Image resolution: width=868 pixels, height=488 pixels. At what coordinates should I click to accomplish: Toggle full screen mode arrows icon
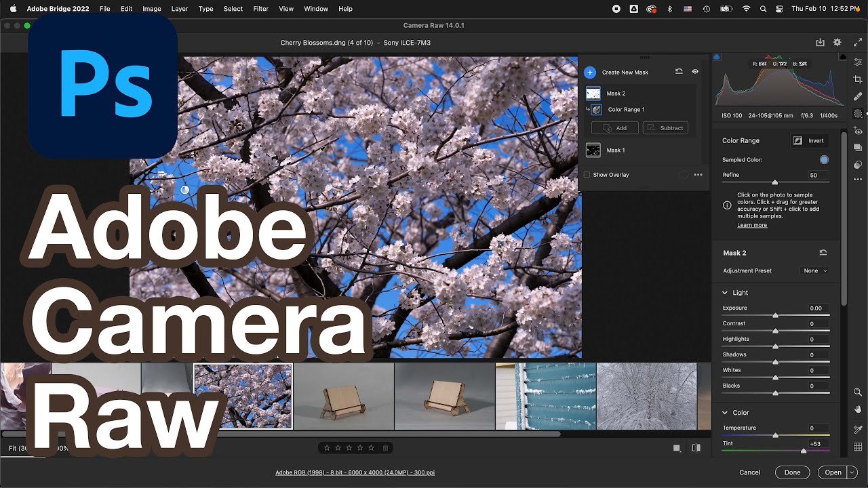[857, 42]
